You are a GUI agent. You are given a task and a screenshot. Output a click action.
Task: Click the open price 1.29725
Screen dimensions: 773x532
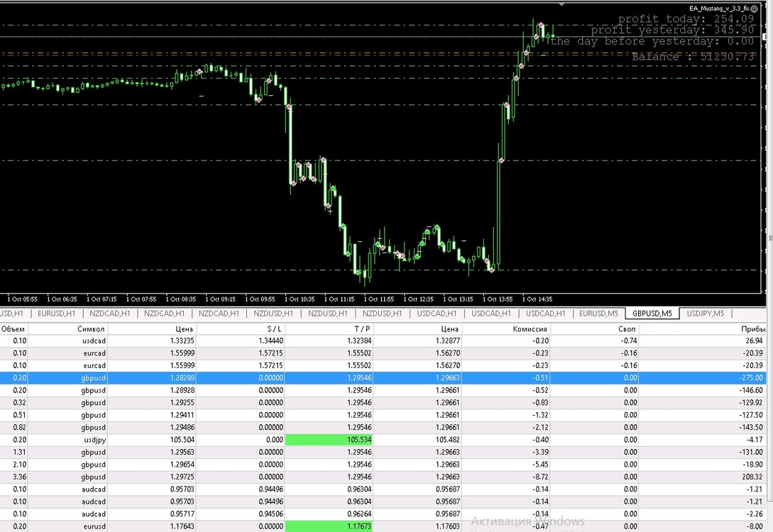coord(182,477)
